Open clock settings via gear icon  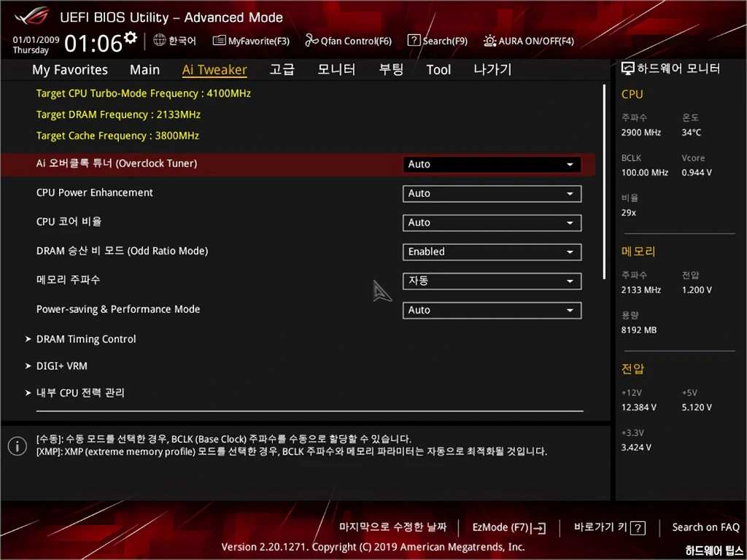[131, 37]
